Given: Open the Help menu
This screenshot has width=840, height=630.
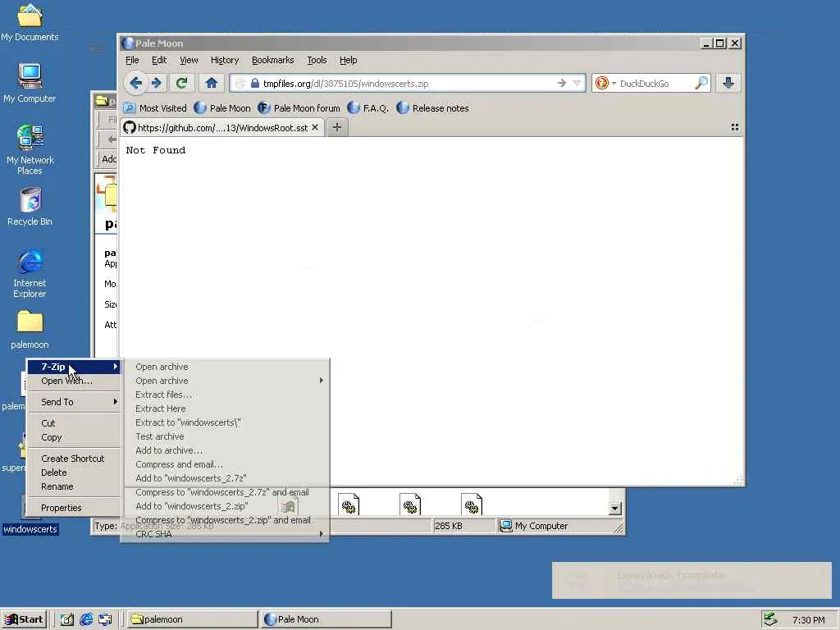Looking at the screenshot, I should tap(348, 60).
